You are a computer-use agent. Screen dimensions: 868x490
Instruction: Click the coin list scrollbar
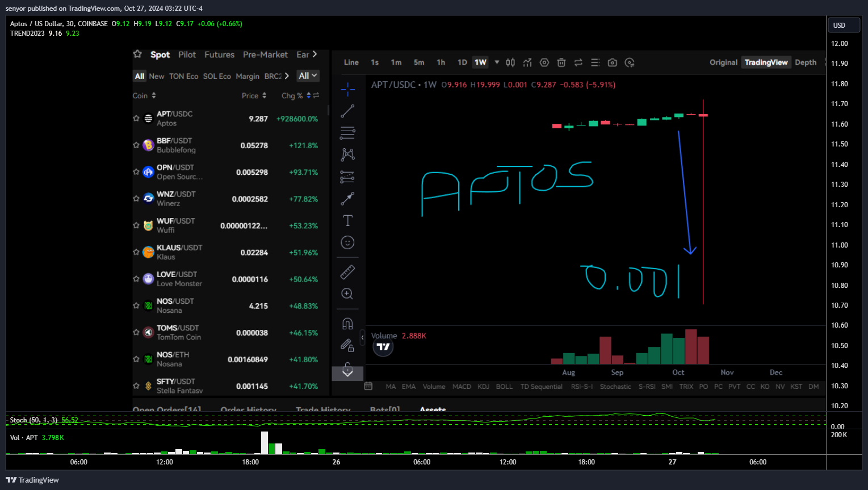328,110
